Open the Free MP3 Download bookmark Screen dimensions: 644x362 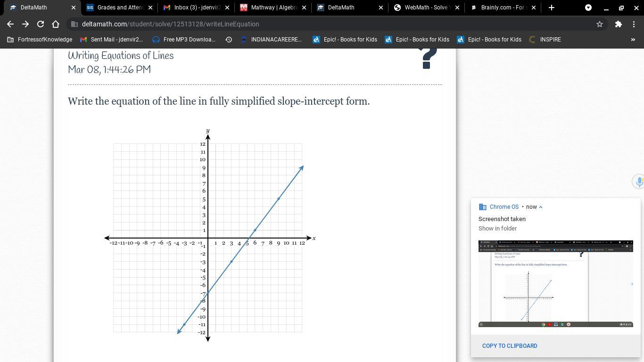click(184, 40)
